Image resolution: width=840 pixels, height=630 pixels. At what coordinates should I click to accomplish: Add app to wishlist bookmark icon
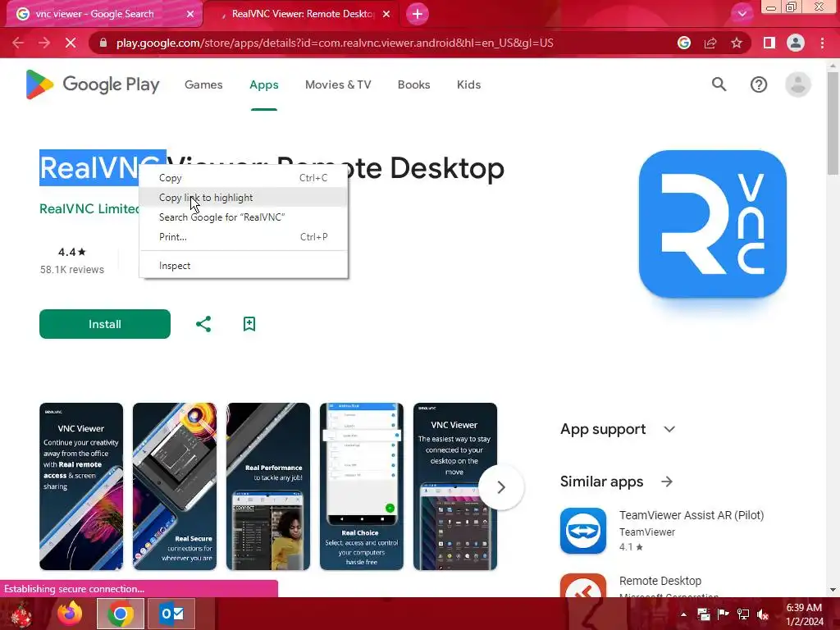(x=249, y=324)
